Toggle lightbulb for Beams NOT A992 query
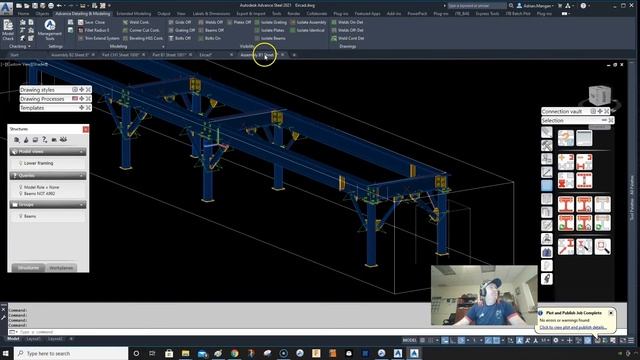The height and width of the screenshot is (360, 640). [x=20, y=193]
